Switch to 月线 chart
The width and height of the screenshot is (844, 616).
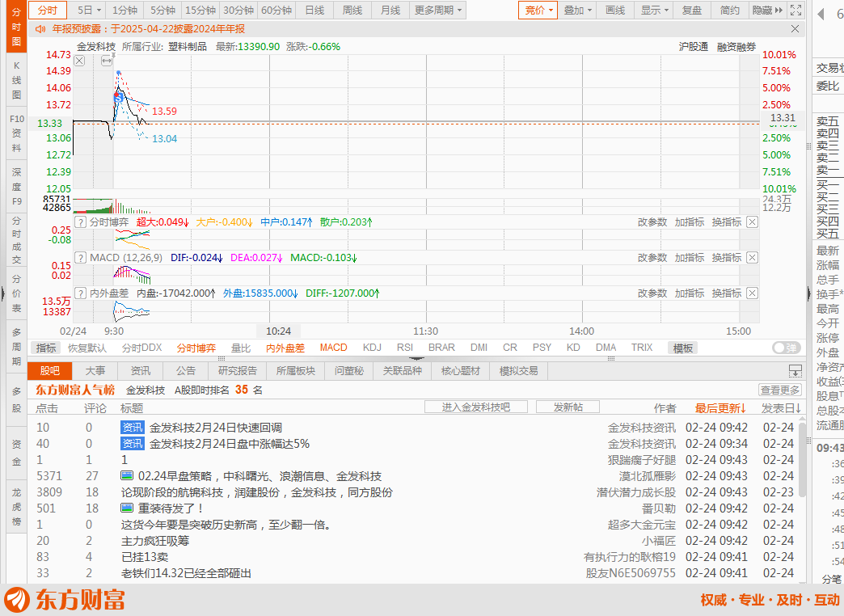click(x=390, y=11)
